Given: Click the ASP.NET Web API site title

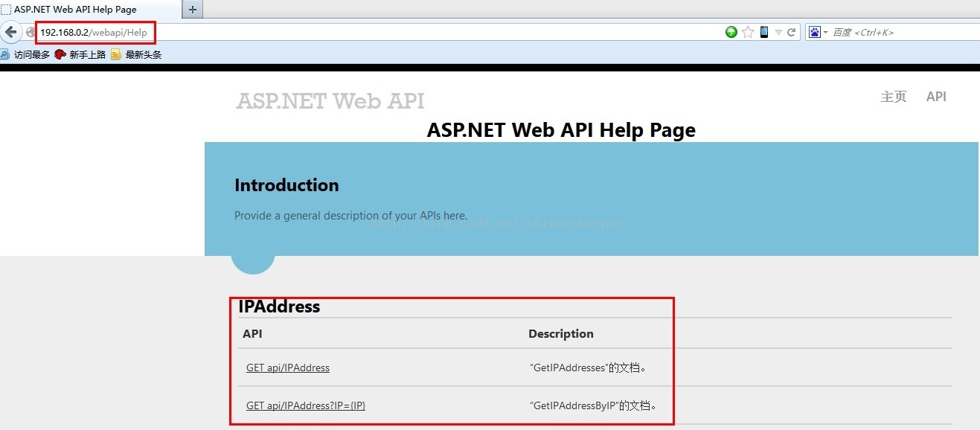Looking at the screenshot, I should [330, 100].
